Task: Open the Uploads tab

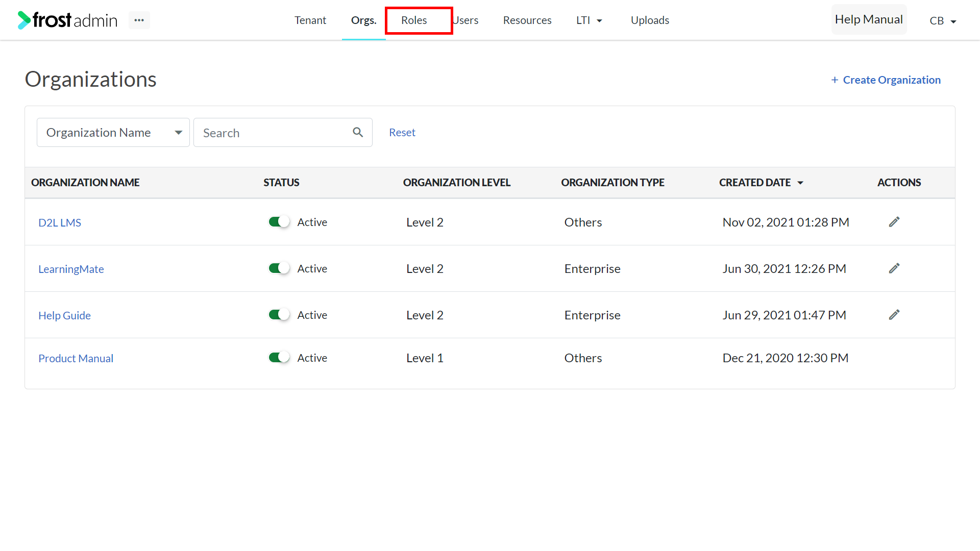Action: 650,20
